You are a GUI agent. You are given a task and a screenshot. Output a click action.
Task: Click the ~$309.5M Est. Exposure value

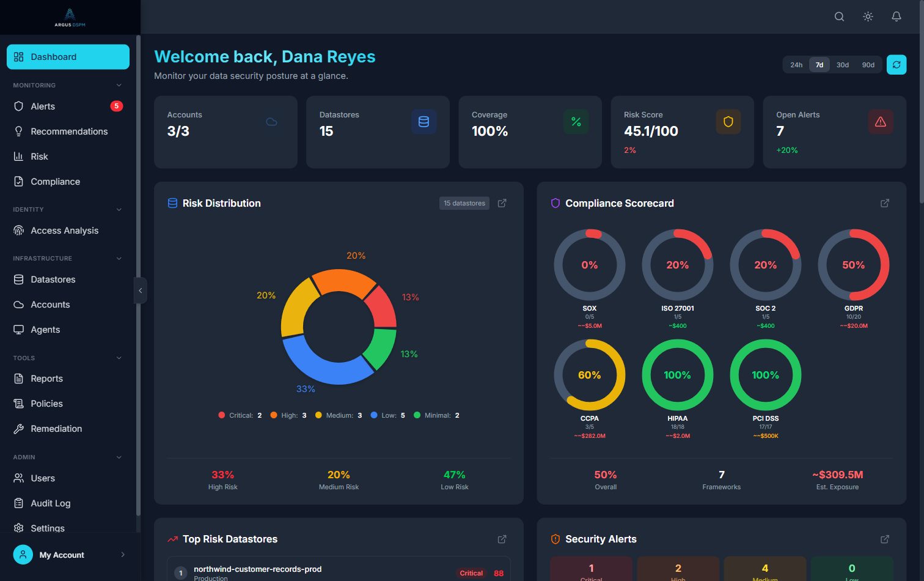pyautogui.click(x=837, y=475)
